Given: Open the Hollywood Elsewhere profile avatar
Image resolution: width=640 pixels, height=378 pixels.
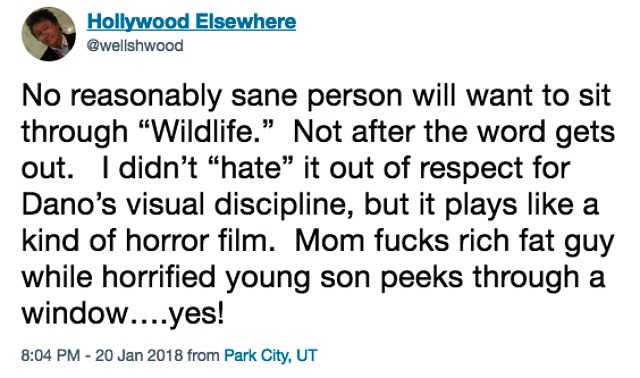Looking at the screenshot, I should pos(48,34).
